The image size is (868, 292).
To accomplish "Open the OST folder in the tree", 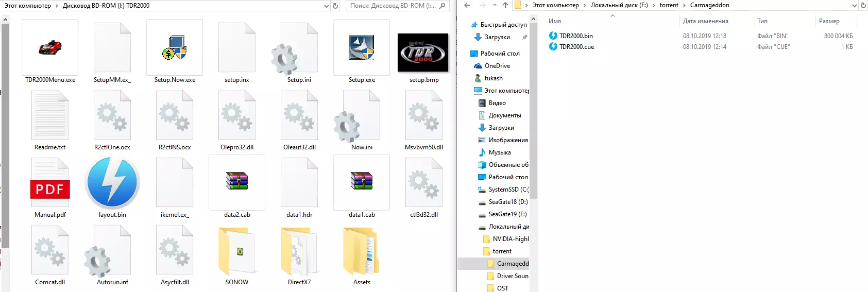I will click(502, 288).
